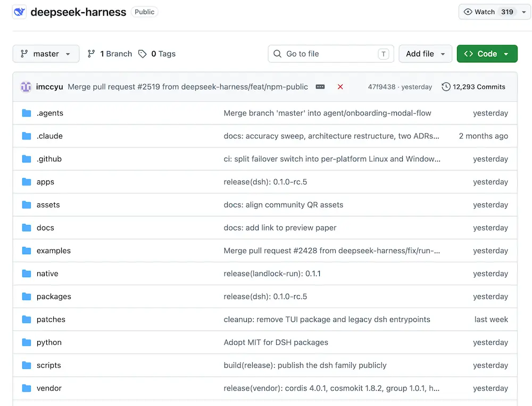
Task: View the 12,293 Commits history
Action: pyautogui.click(x=473, y=87)
